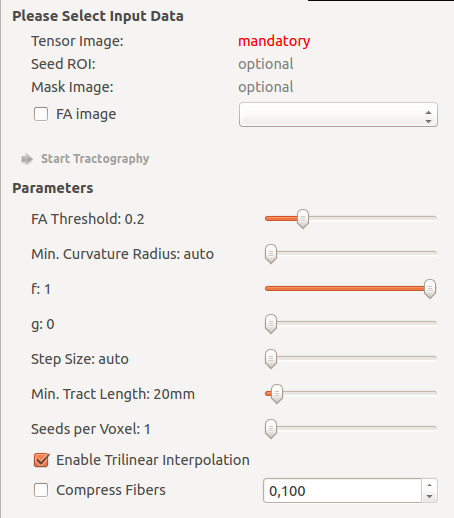Enable the FA image checkbox

coord(41,114)
